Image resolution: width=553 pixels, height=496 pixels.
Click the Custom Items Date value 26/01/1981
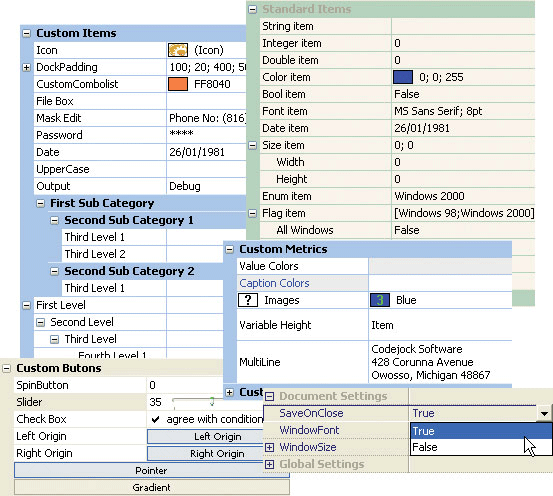(x=197, y=152)
